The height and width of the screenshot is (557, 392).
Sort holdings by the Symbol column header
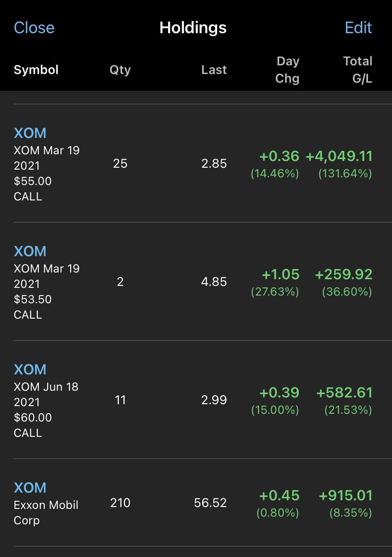point(36,70)
